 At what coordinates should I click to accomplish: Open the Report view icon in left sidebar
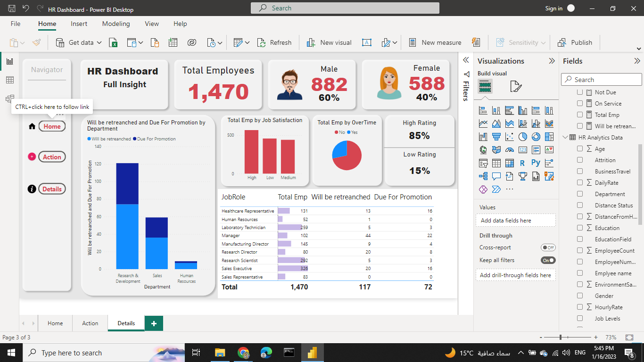(9, 61)
